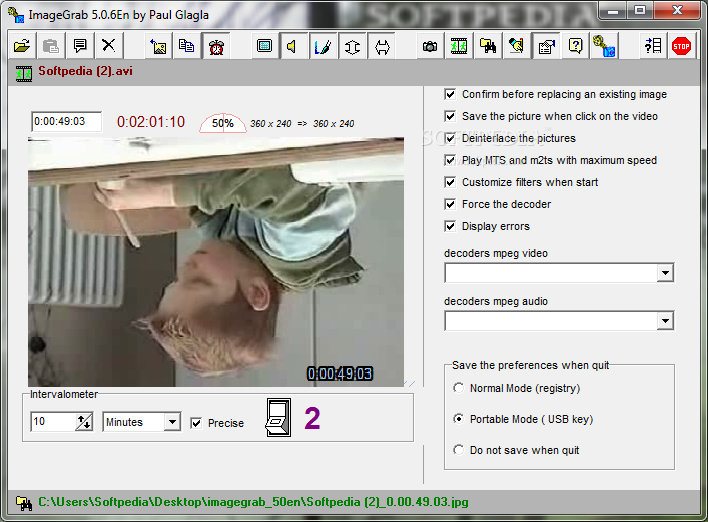
Task: Click the purple counter number 2
Action: (x=312, y=418)
